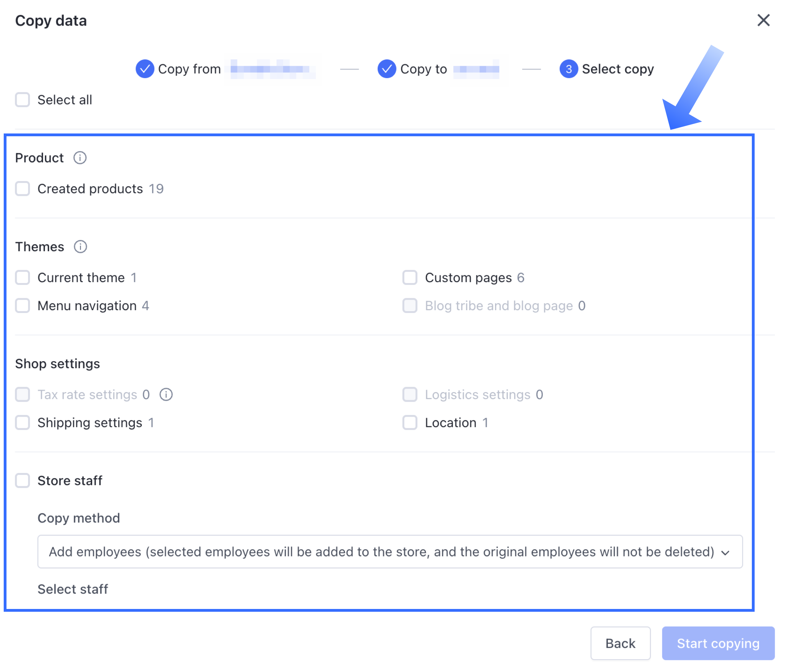
Task: Open the Copy method dropdown
Action: pos(380,552)
